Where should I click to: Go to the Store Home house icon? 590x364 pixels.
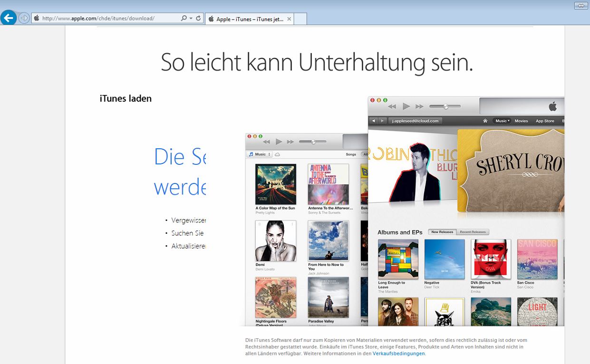pyautogui.click(x=485, y=121)
